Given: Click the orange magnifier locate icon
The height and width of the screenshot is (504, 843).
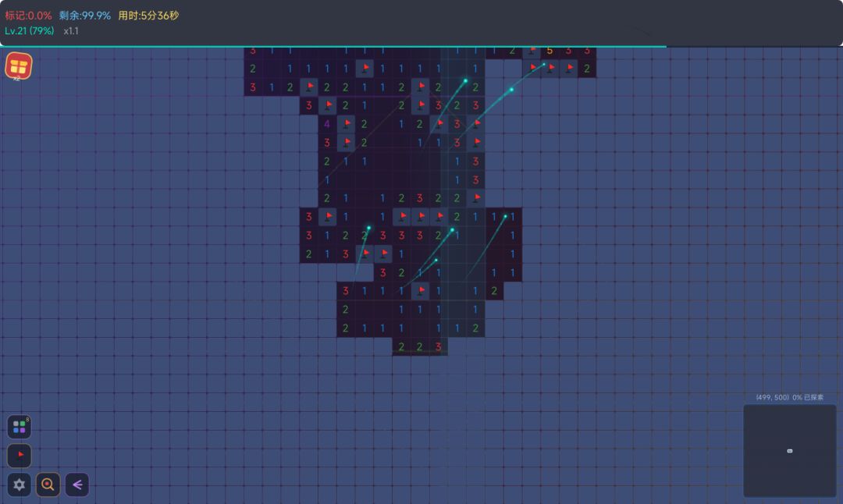Looking at the screenshot, I should [48, 484].
